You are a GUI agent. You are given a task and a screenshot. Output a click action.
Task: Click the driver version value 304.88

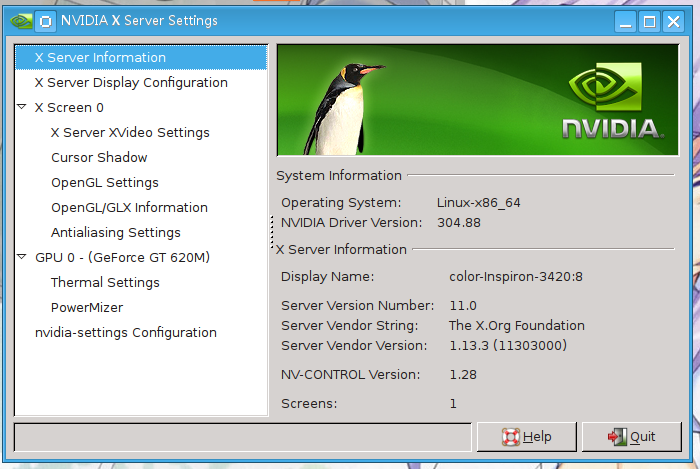pos(459,223)
